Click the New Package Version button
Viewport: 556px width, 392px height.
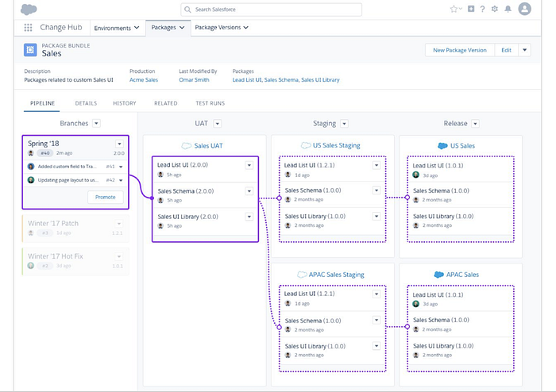click(x=460, y=50)
